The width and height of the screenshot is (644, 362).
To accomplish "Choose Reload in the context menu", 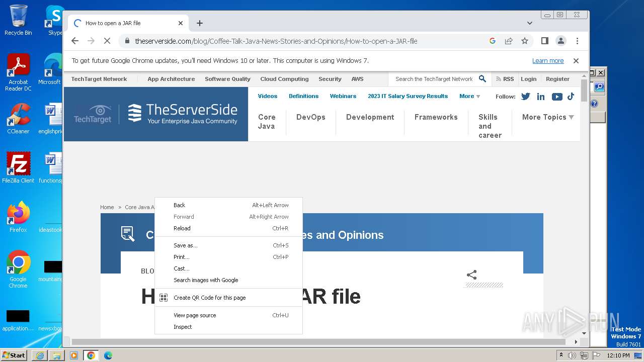I will [228, 228].
